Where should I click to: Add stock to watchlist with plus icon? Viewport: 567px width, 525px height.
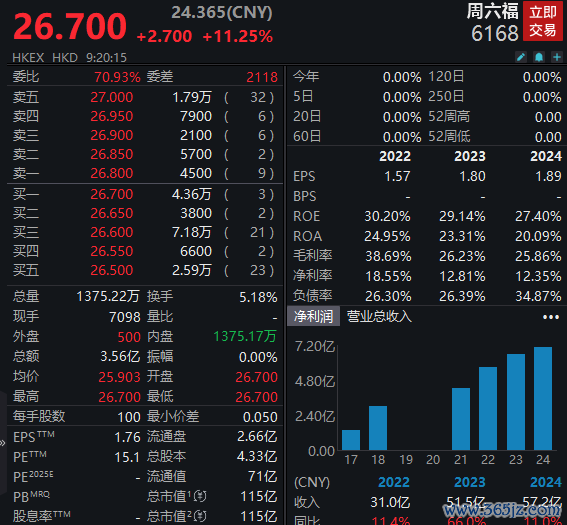click(557, 57)
